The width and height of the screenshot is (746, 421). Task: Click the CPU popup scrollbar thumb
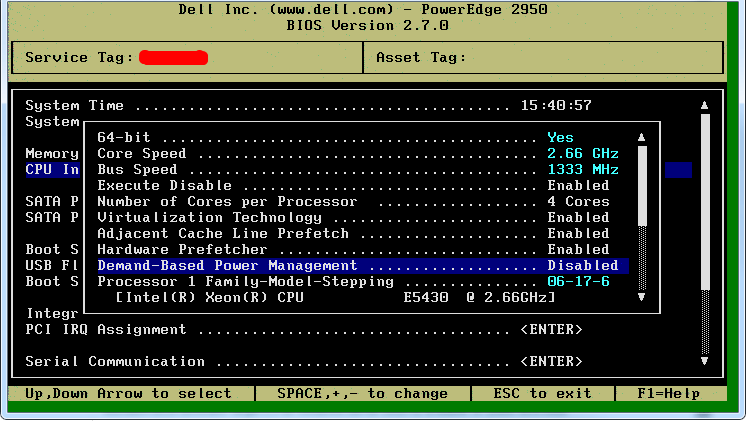coord(642,186)
